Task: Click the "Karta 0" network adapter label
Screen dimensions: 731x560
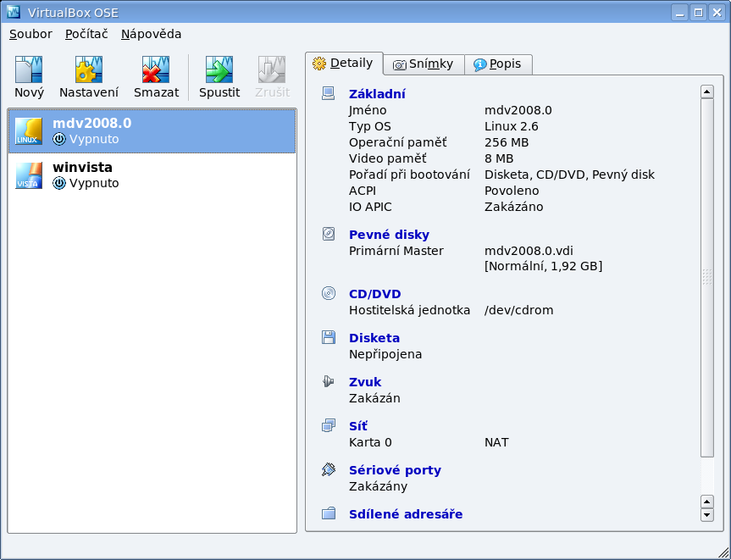Action: (370, 442)
